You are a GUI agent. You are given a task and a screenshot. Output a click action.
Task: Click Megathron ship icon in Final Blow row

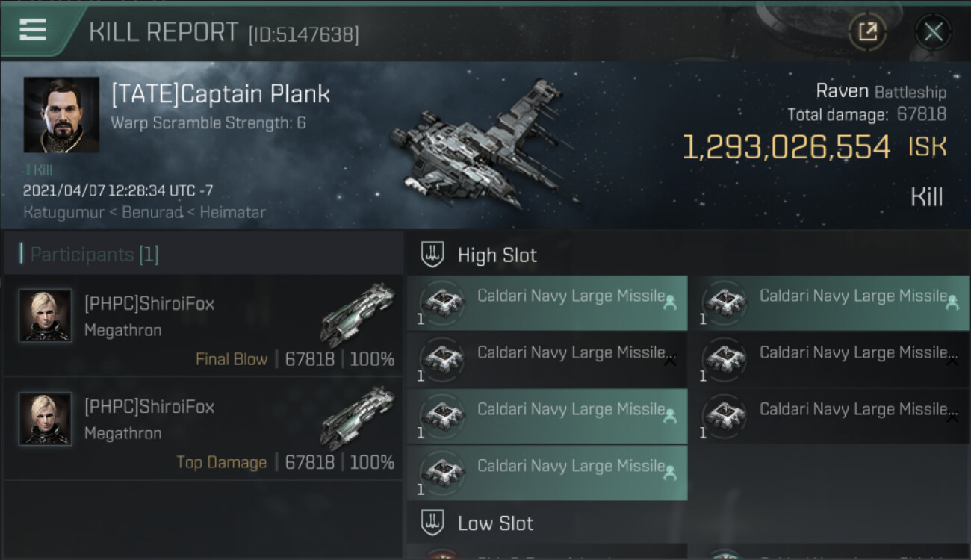pyautogui.click(x=357, y=314)
